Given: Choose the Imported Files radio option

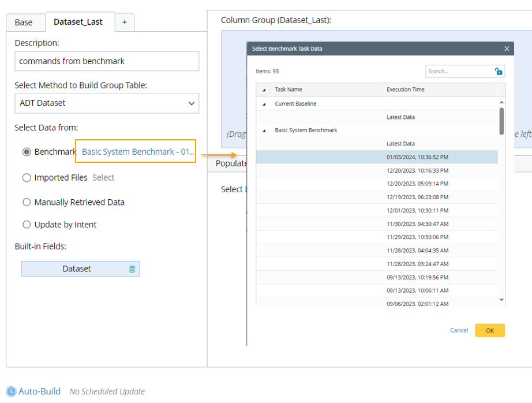Looking at the screenshot, I should (27, 178).
